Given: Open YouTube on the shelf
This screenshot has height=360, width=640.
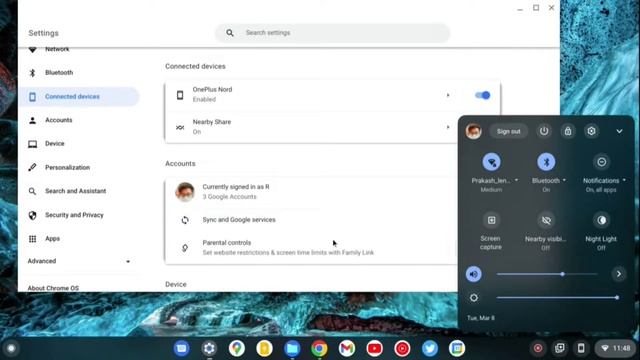Looking at the screenshot, I should click(x=374, y=348).
